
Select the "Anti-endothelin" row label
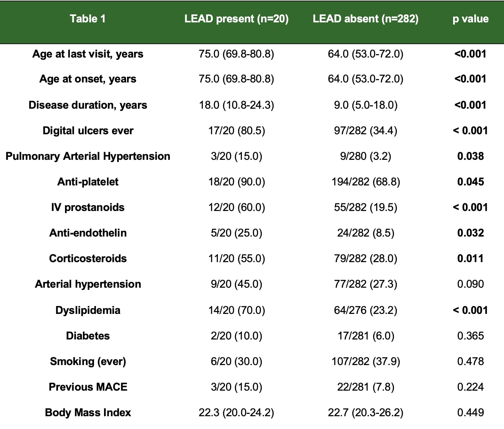coord(88,233)
